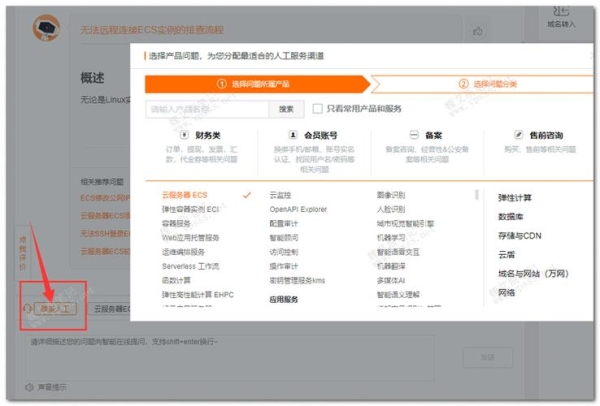The height and width of the screenshot is (406, 600).
Task: Jump to 域名与网站（万网） category
Action: [x=533, y=274]
